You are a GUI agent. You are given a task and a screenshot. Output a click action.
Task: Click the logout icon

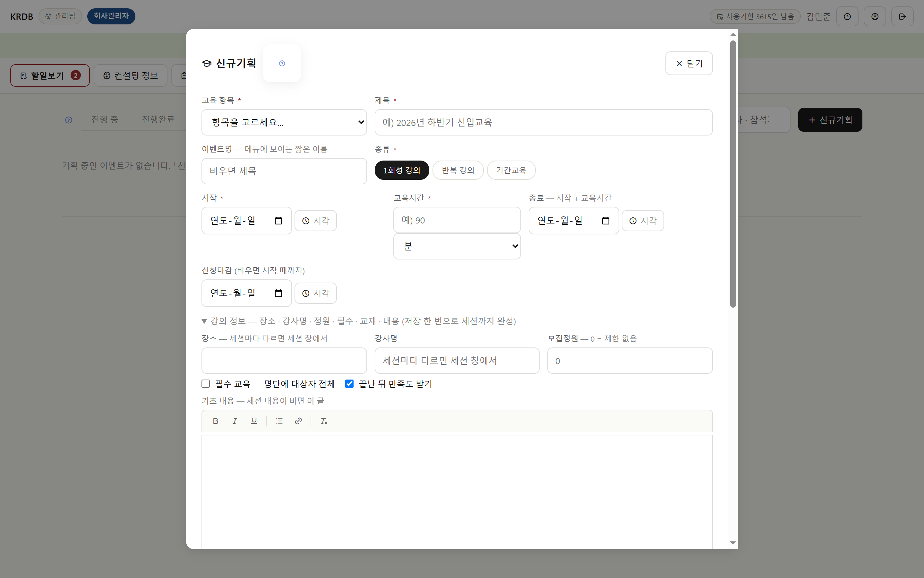[x=902, y=16]
